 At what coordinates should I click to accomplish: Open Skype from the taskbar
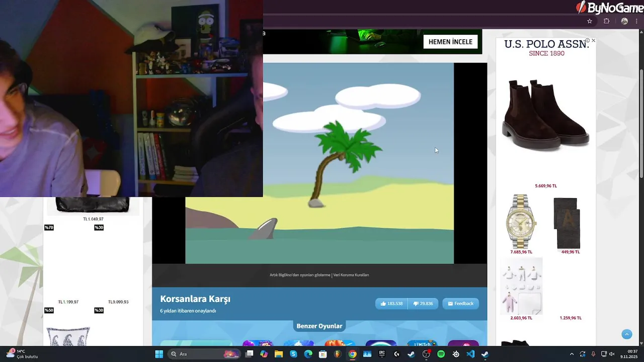point(293,354)
